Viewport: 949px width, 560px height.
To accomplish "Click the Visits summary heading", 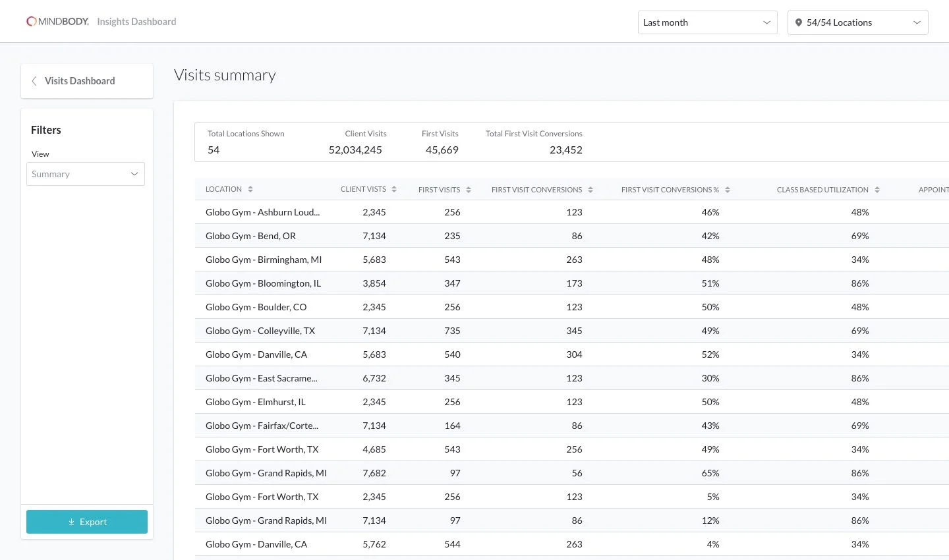I will (x=225, y=75).
